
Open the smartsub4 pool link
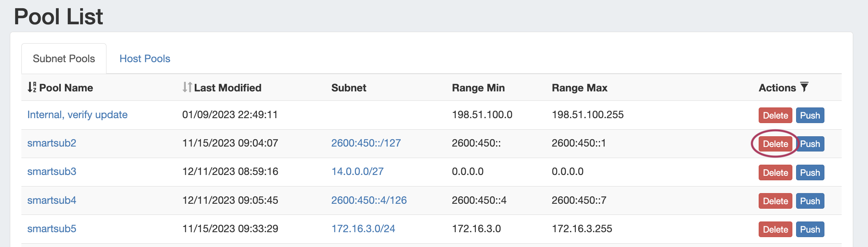point(52,200)
